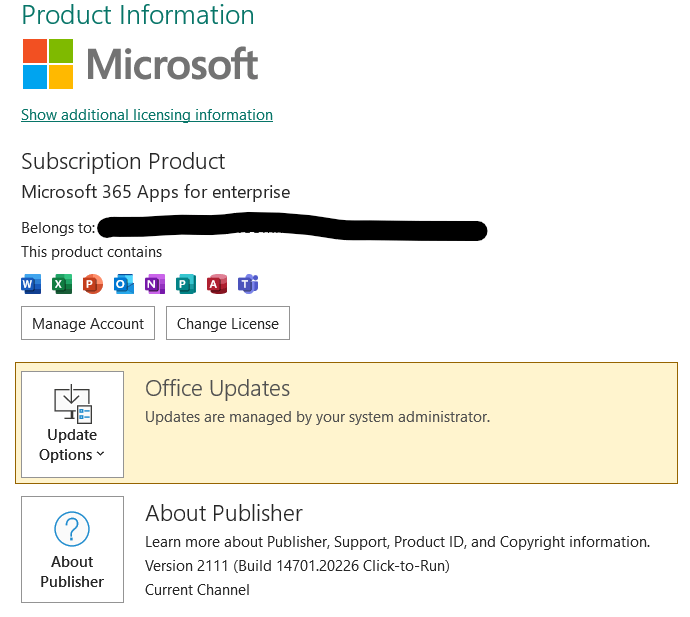Click the update download monitor icon
The width and height of the screenshot is (690, 617).
click(73, 403)
